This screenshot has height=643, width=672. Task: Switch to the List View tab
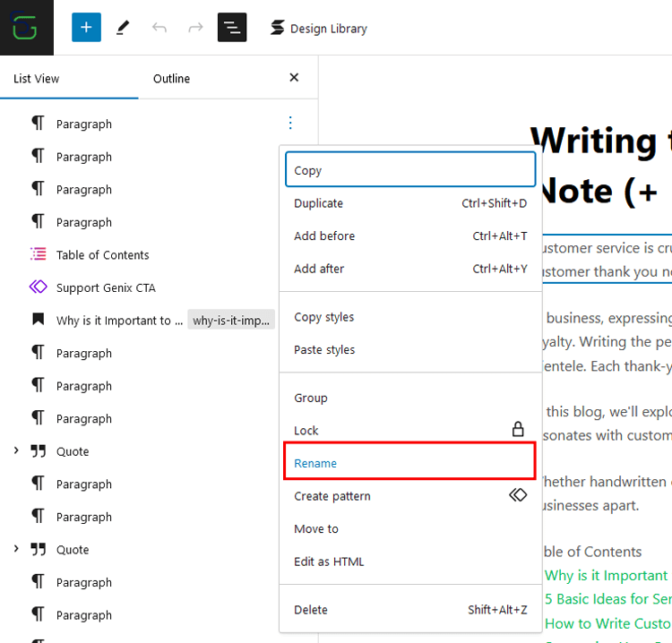click(37, 79)
